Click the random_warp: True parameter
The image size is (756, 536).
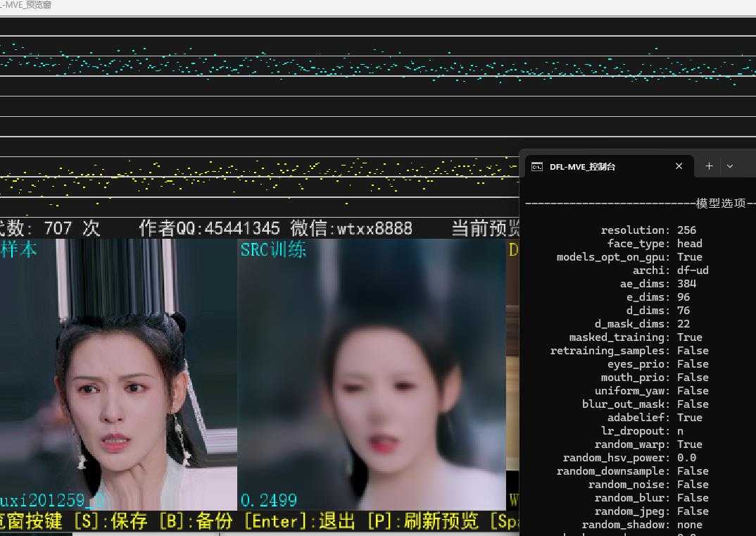[648, 444]
